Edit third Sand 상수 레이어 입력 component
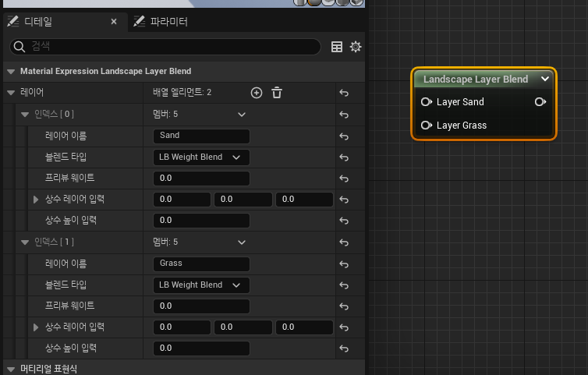The width and height of the screenshot is (588, 375). (x=304, y=200)
